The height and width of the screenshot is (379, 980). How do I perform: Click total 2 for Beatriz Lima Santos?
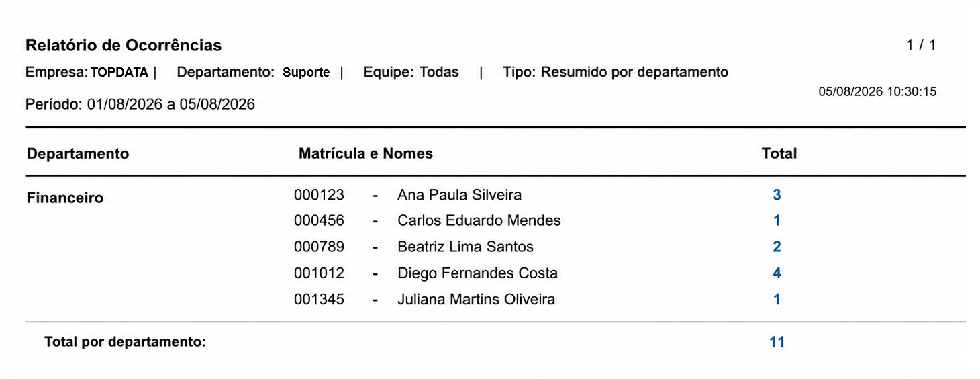(777, 247)
